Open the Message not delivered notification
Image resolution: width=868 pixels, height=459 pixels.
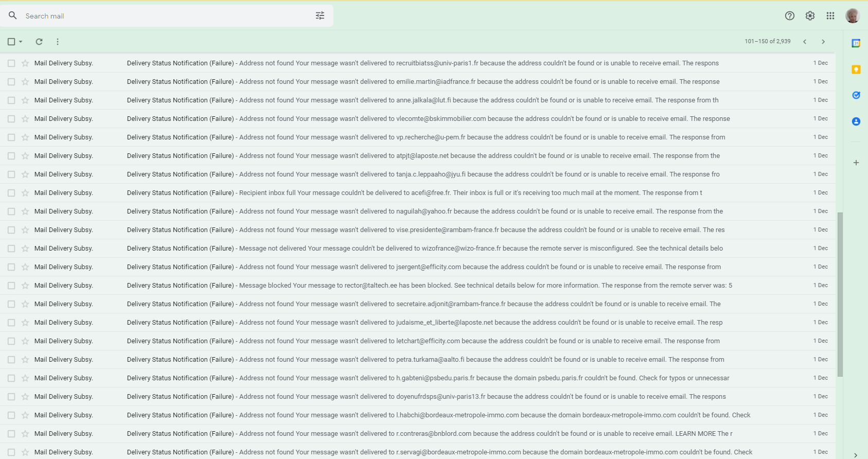pyautogui.click(x=418, y=249)
